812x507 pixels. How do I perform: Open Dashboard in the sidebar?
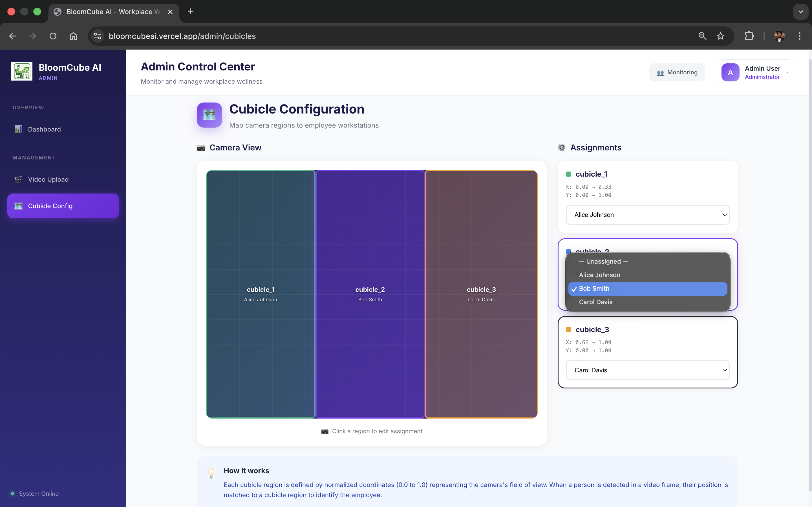[44, 130]
